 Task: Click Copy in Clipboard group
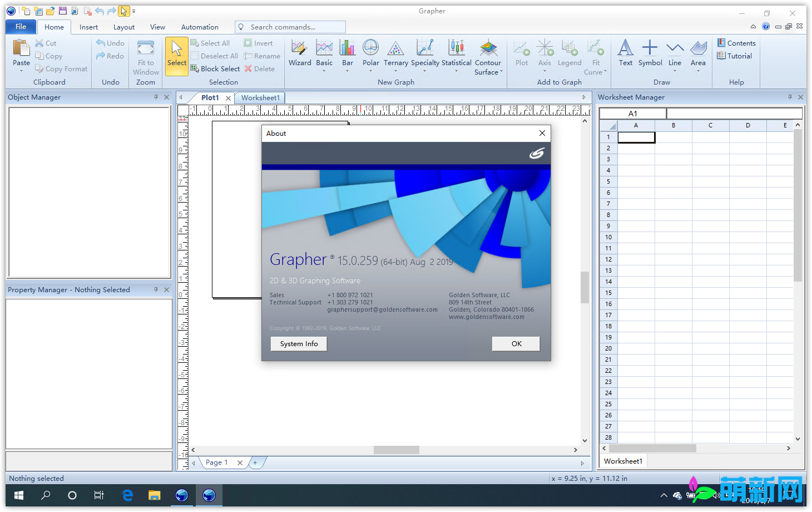(x=48, y=56)
